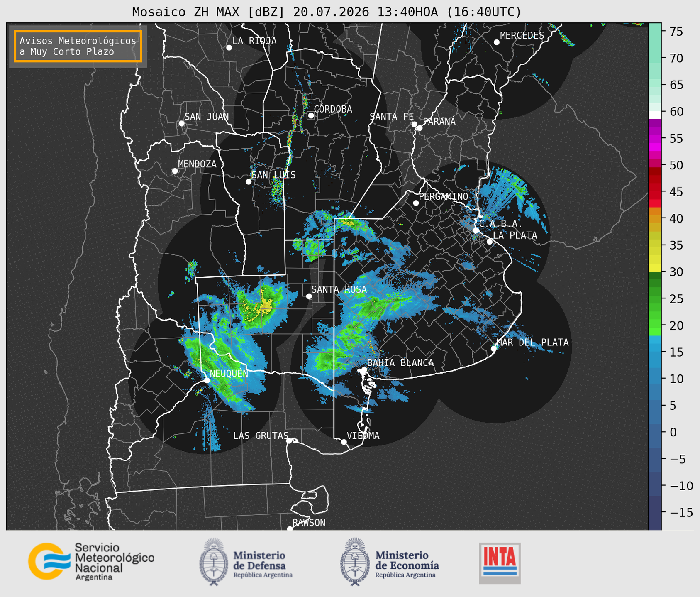Click the Neuquén city marker dot
The width and height of the screenshot is (700, 597).
[x=207, y=380]
